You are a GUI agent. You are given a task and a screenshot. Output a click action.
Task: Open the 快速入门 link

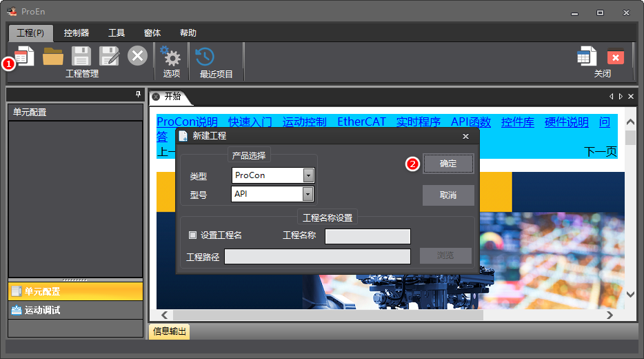point(250,122)
